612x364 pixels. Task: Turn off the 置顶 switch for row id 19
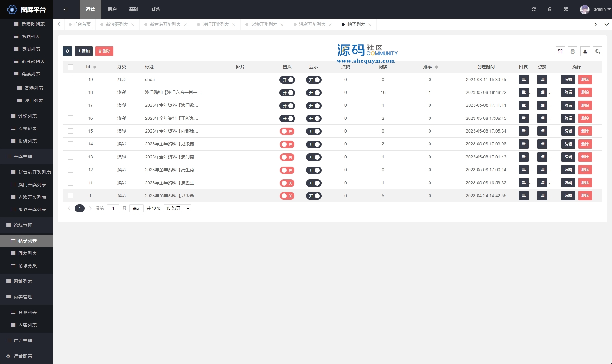pos(287,80)
